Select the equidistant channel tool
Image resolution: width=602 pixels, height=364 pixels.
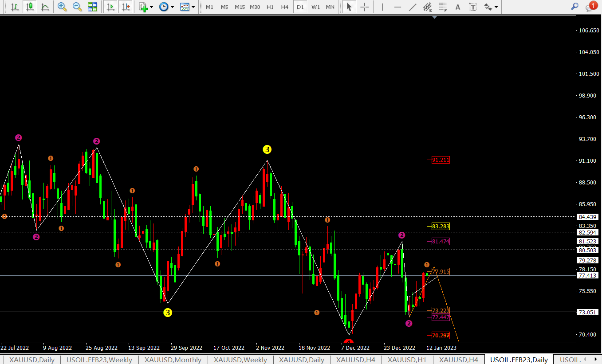click(428, 7)
